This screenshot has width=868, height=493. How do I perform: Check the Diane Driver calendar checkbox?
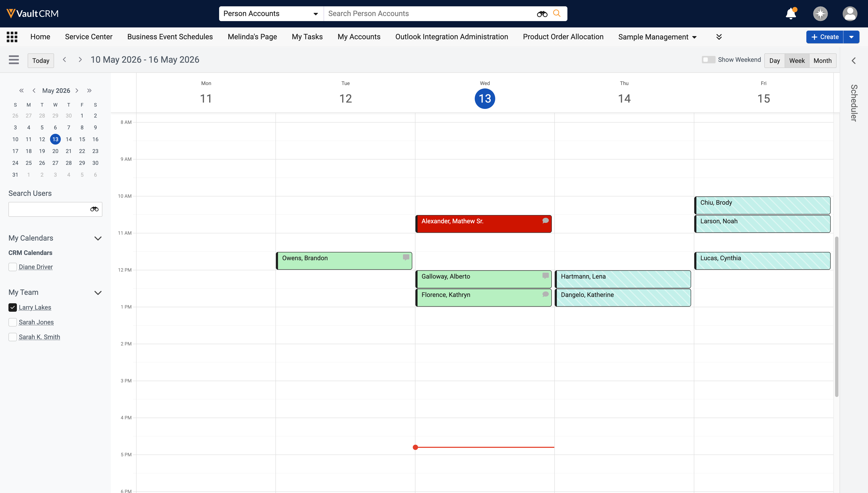(12, 267)
